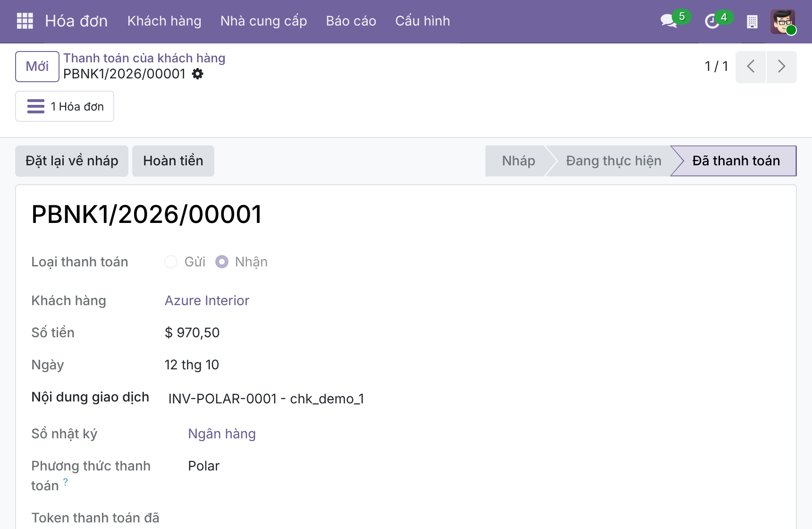
Task: Open the Ngân hàng journal link
Action: [x=222, y=434]
